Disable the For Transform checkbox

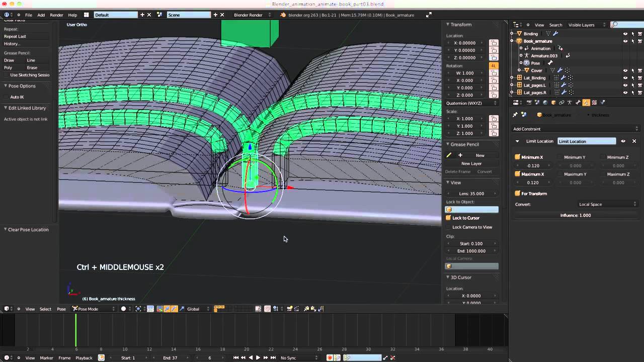coord(517,194)
